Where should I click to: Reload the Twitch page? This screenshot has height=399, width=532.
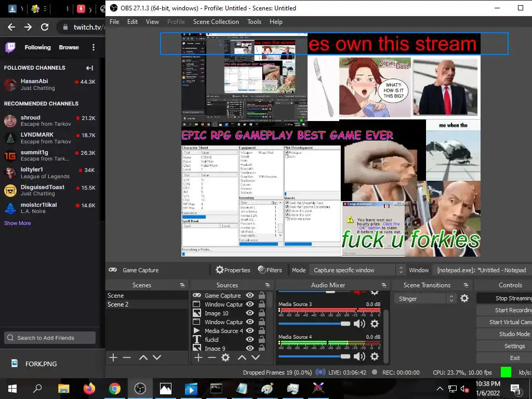45,27
